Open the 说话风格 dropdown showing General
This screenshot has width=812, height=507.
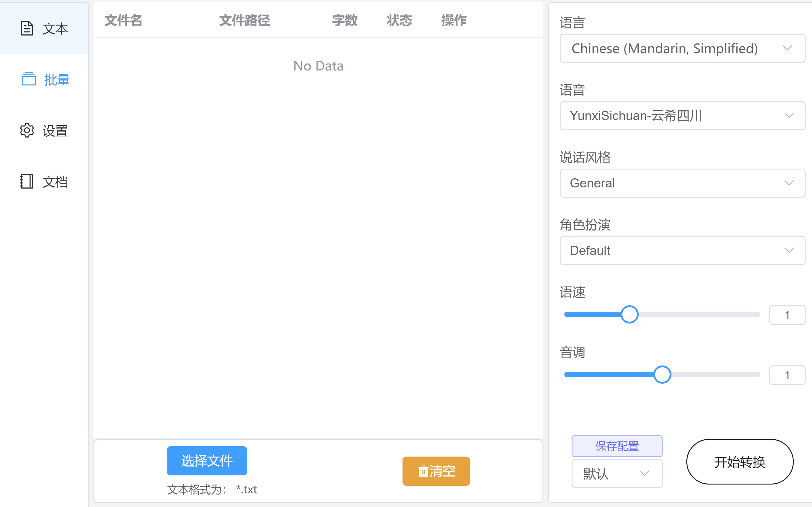click(682, 183)
